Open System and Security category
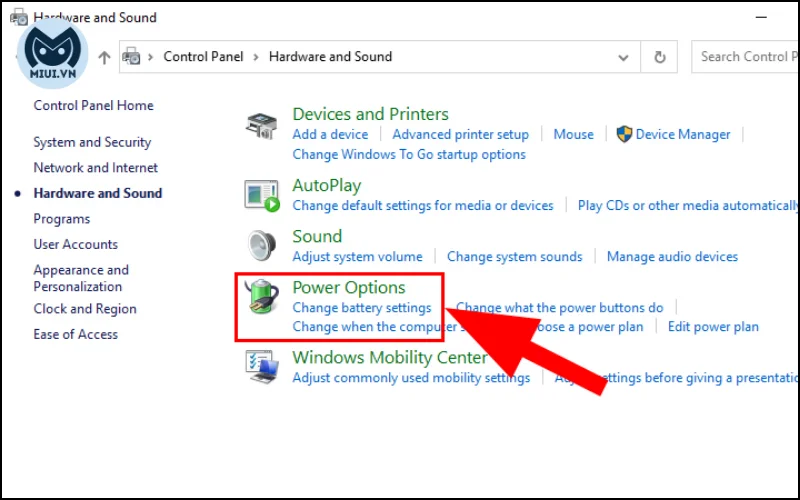800x500 pixels. click(x=92, y=142)
